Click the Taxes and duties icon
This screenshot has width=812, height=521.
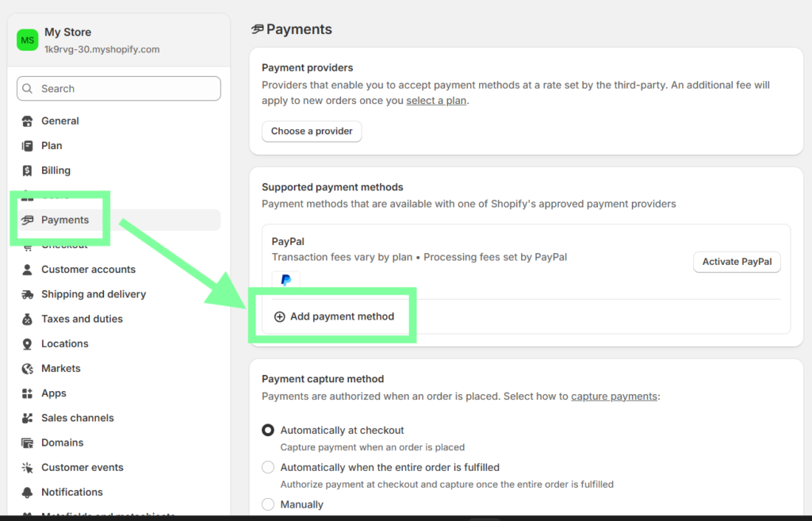coord(28,319)
